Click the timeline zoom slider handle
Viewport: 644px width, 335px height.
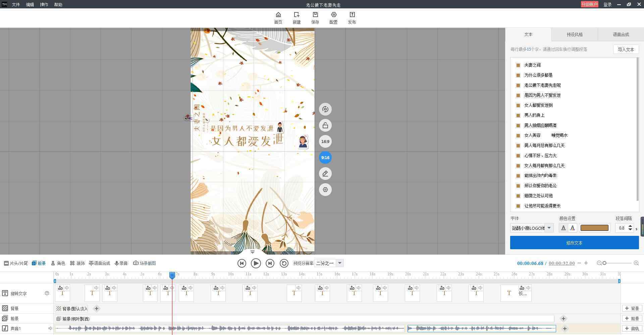604,263
